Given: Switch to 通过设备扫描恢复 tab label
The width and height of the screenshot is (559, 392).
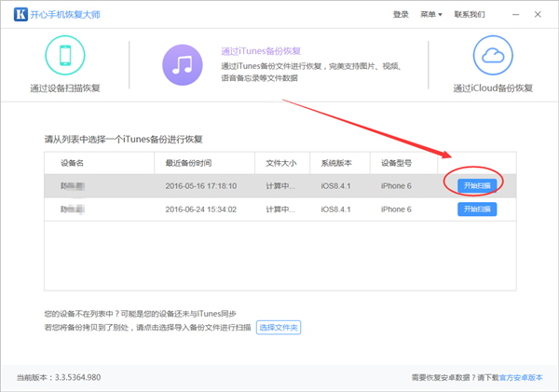Looking at the screenshot, I should pos(65,89).
